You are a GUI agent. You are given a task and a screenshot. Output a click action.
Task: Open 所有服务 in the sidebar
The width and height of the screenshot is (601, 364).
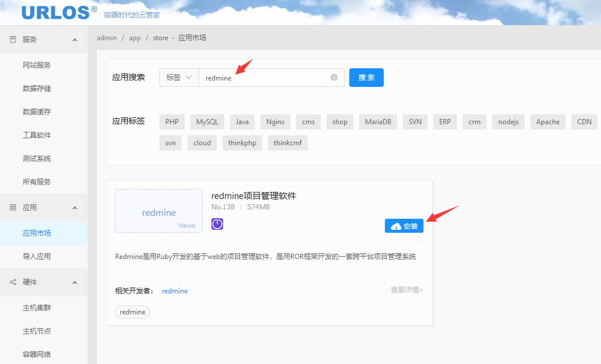37,182
